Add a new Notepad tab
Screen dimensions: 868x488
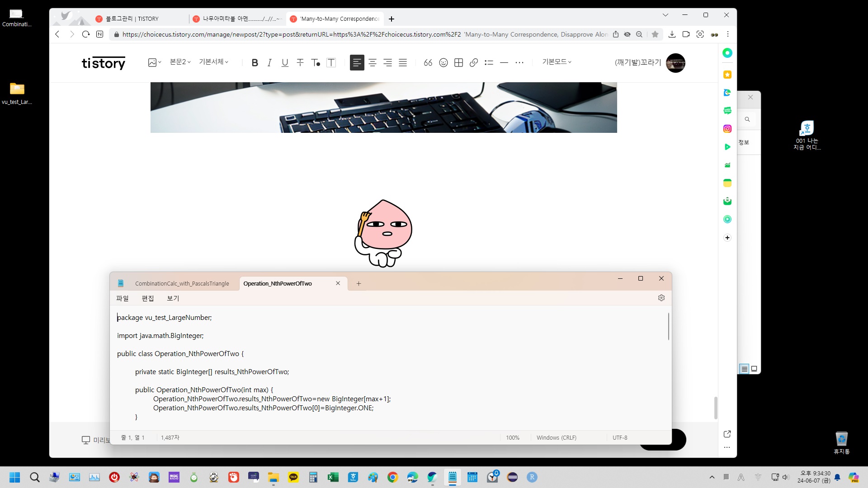pyautogui.click(x=359, y=284)
